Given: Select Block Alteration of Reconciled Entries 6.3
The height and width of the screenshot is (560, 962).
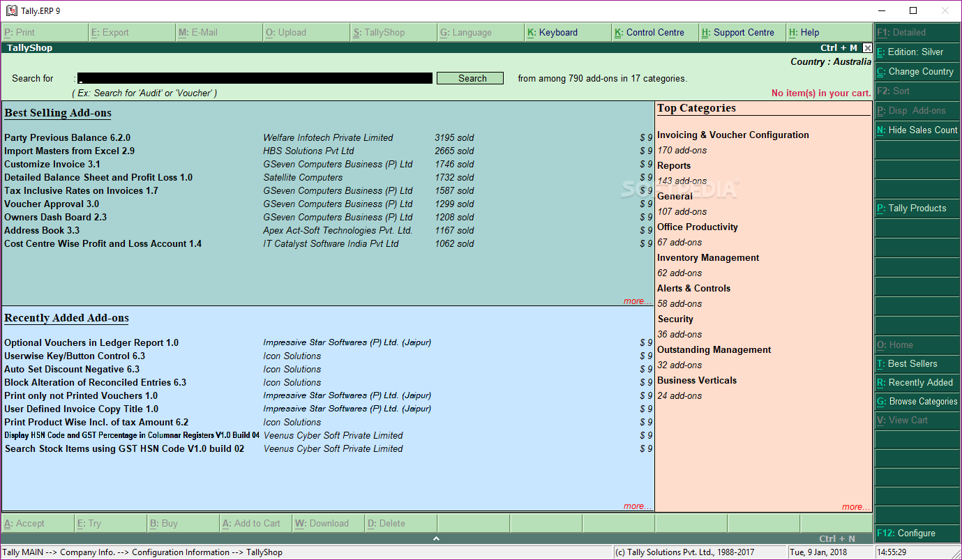Looking at the screenshot, I should [x=95, y=382].
